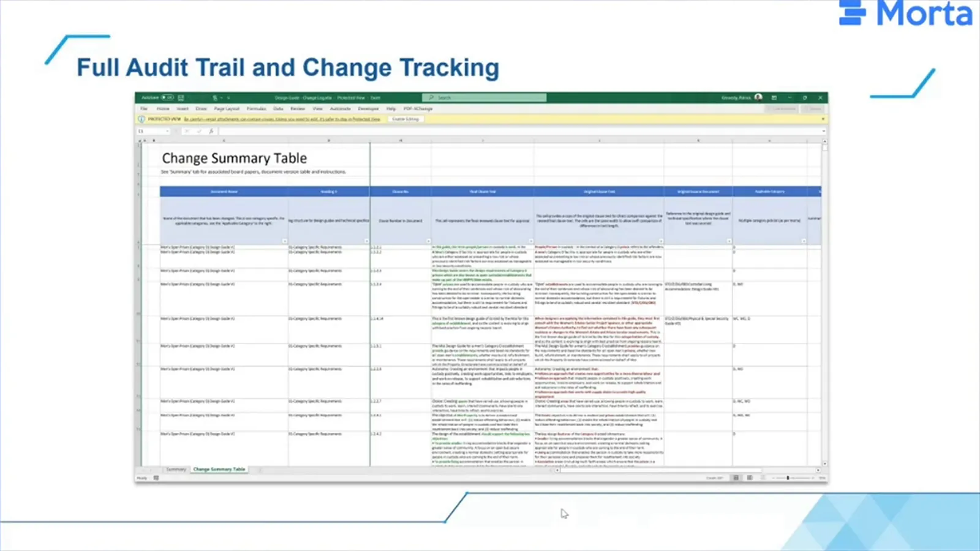Toggle the AutoSave switch
980x551 pixels.
tap(167, 97)
